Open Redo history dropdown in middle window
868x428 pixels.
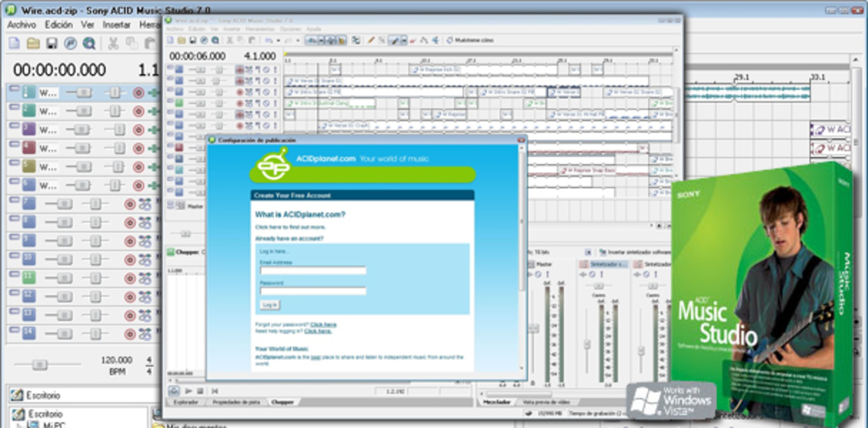point(298,40)
